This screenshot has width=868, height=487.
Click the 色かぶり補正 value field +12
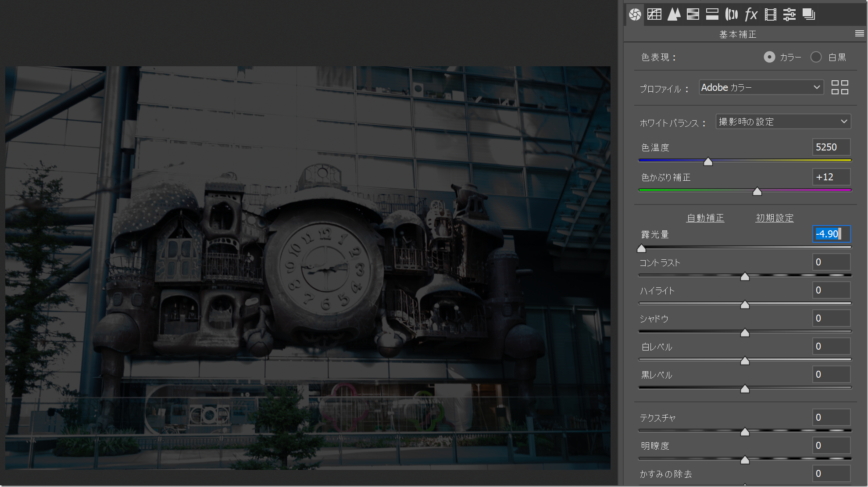point(831,177)
